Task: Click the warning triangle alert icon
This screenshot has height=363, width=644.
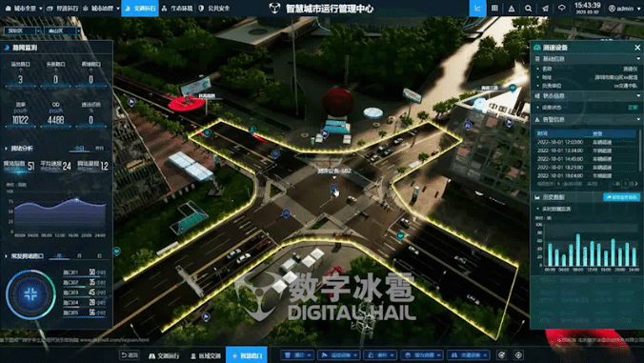Action: pyautogui.click(x=512, y=9)
